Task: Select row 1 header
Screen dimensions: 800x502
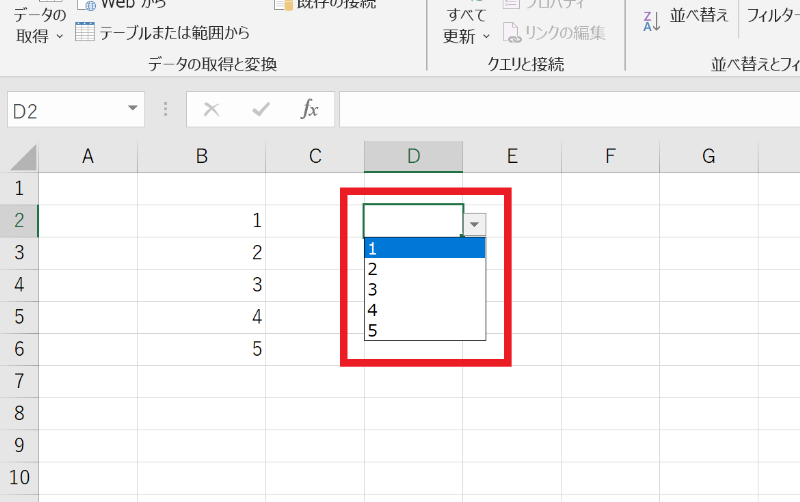Action: 19,189
